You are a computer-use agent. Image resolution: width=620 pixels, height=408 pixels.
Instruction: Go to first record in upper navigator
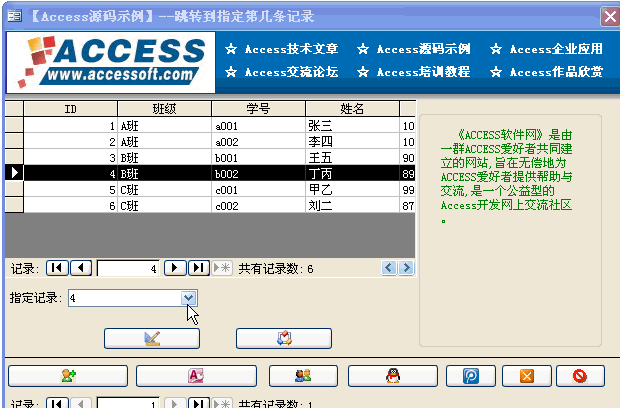click(x=57, y=268)
